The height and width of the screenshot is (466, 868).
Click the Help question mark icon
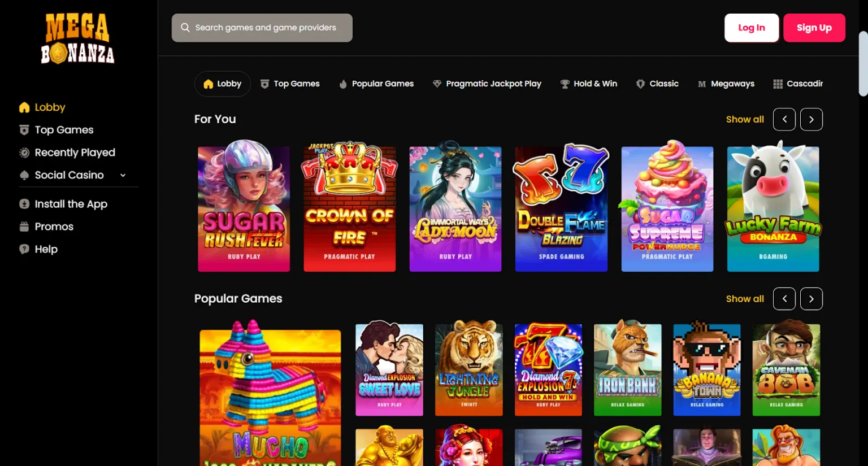(24, 249)
